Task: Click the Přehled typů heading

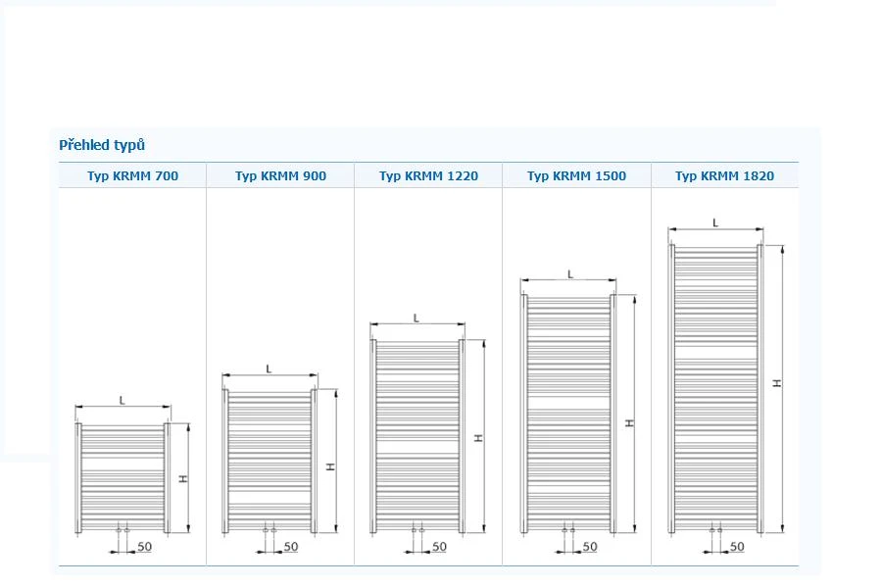Action: [x=102, y=145]
